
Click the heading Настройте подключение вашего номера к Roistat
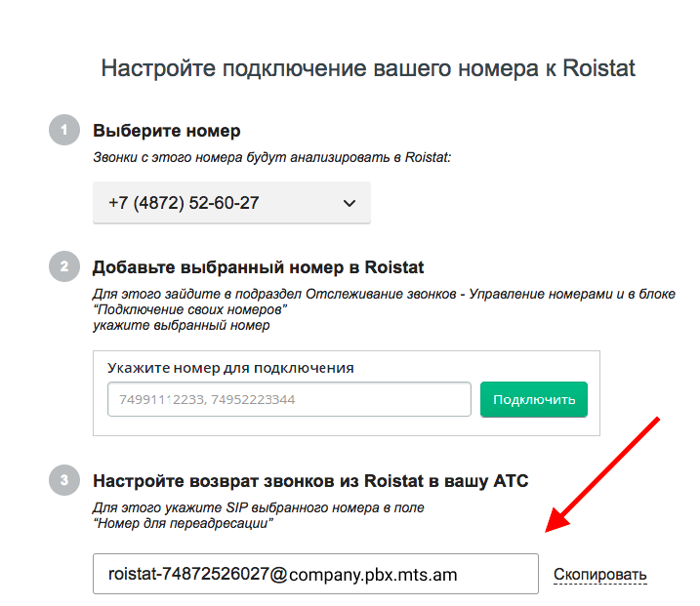tap(368, 68)
